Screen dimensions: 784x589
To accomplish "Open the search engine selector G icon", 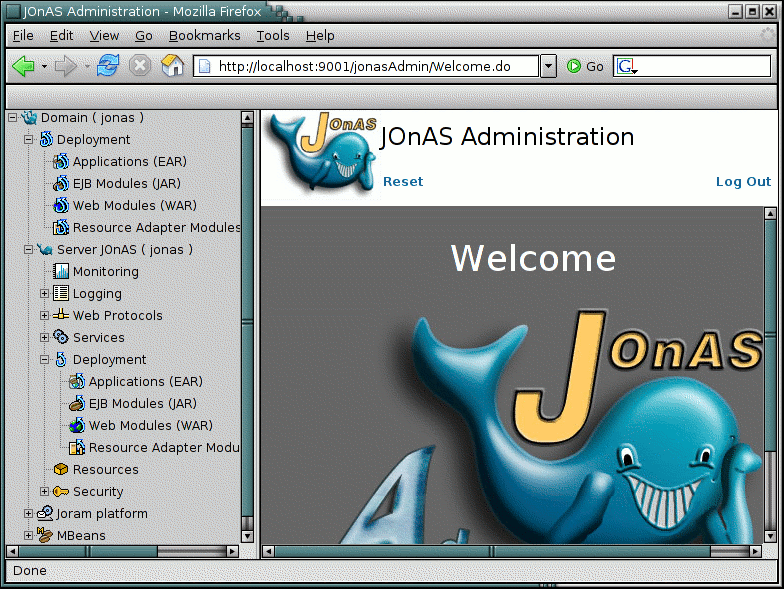I will pos(627,66).
